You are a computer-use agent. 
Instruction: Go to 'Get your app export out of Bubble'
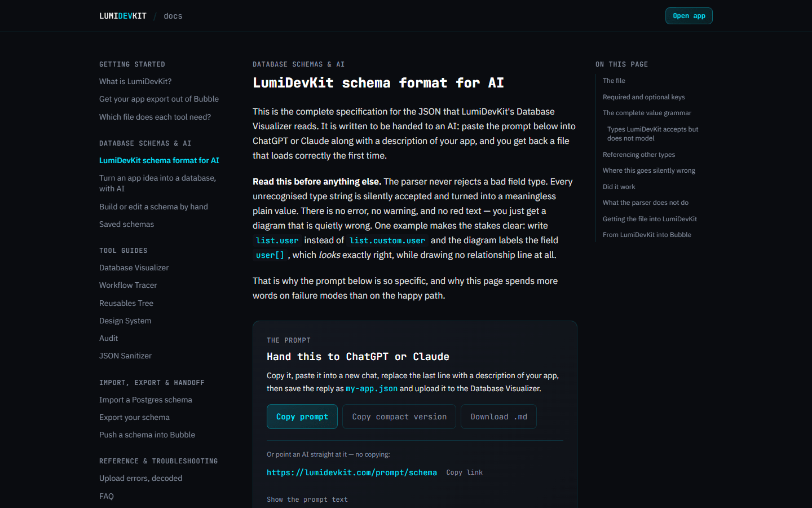click(x=159, y=99)
